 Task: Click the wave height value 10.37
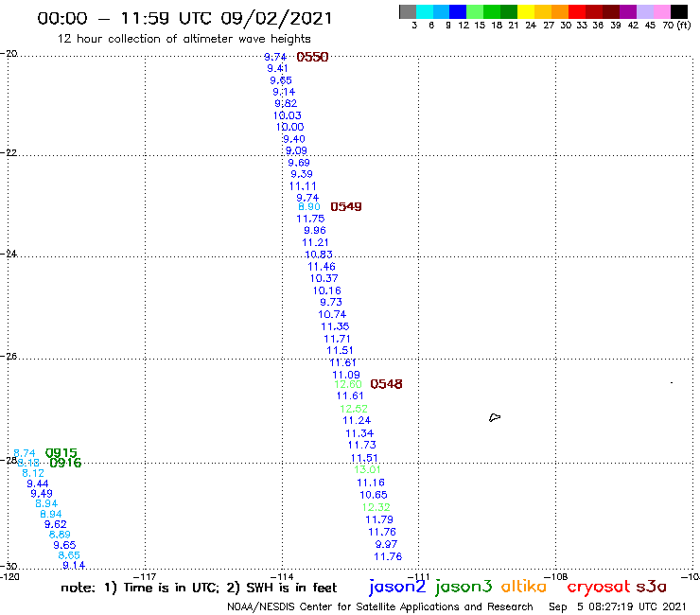pos(324,279)
